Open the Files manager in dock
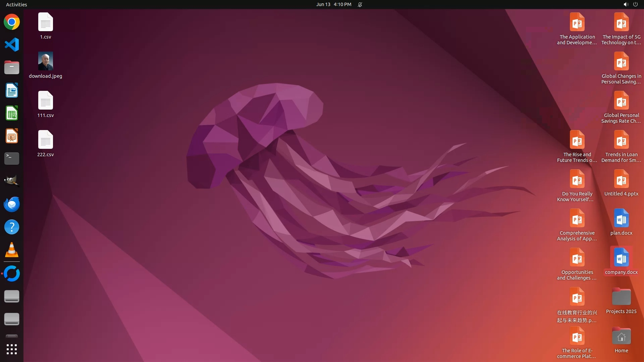This screenshot has width=644, height=362. pos(12,67)
